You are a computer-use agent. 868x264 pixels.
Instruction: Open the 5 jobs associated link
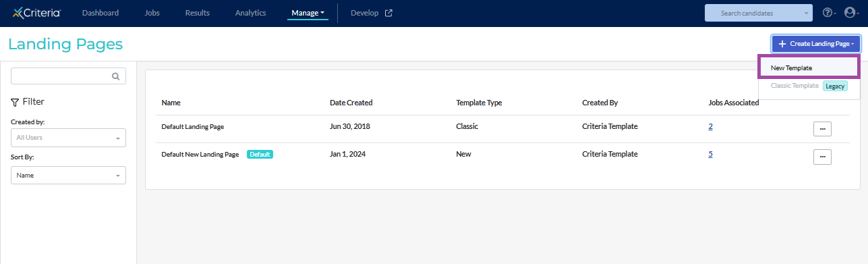710,154
